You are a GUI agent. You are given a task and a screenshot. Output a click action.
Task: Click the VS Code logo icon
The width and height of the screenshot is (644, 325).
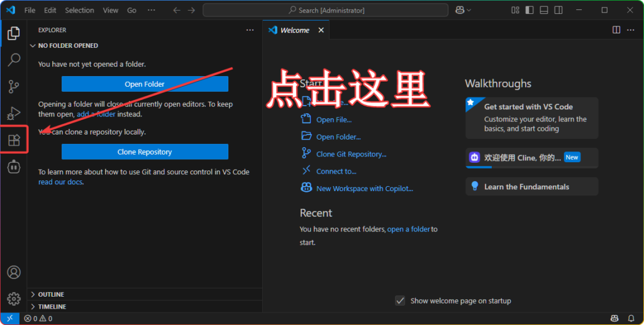[x=11, y=10]
